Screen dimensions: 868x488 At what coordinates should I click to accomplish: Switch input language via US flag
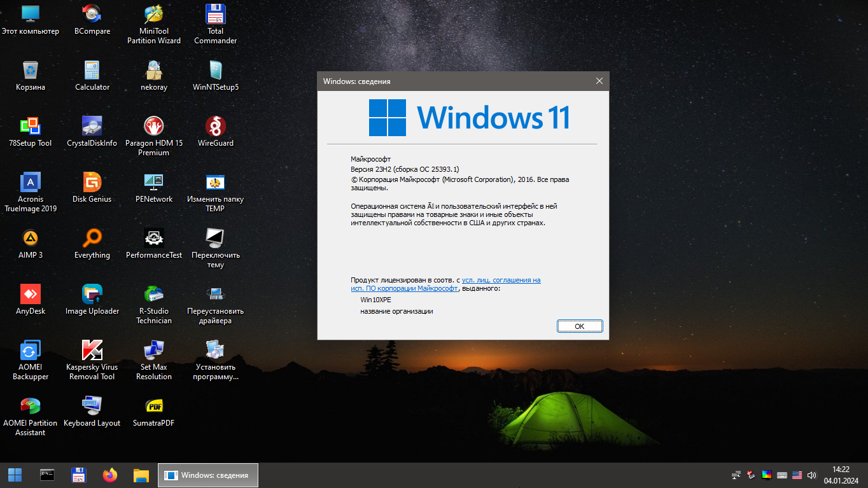(x=797, y=475)
